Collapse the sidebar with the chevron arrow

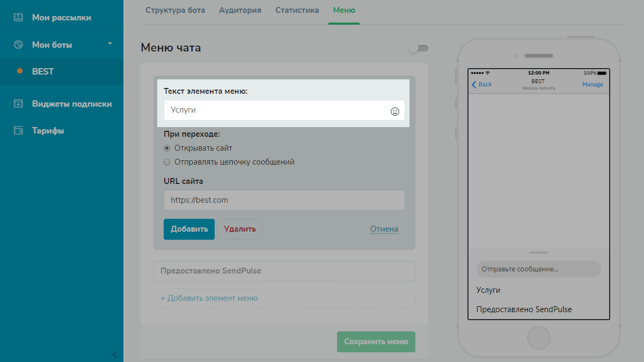click(x=114, y=354)
